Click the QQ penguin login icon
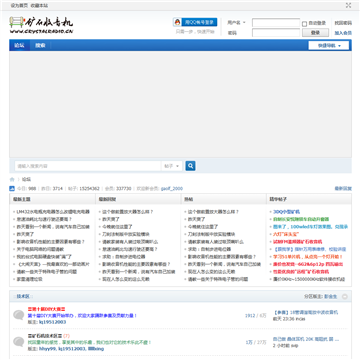Screen dimensions: 360x360 point(178,22)
